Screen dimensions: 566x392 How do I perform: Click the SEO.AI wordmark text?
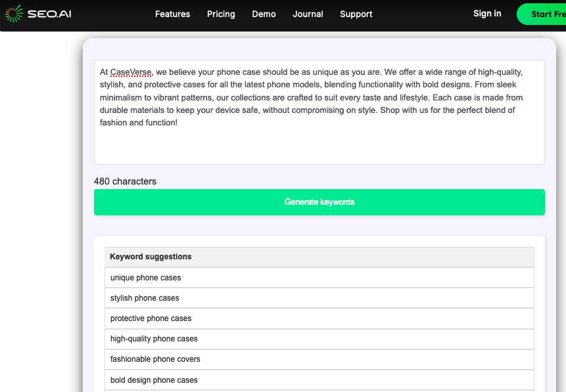click(49, 14)
